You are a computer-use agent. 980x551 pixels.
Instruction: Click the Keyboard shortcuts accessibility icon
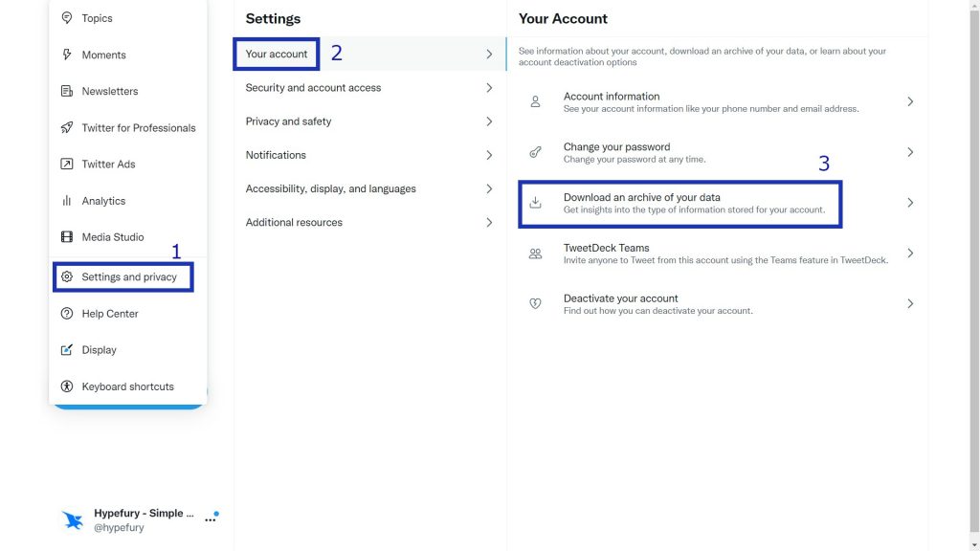coord(67,386)
